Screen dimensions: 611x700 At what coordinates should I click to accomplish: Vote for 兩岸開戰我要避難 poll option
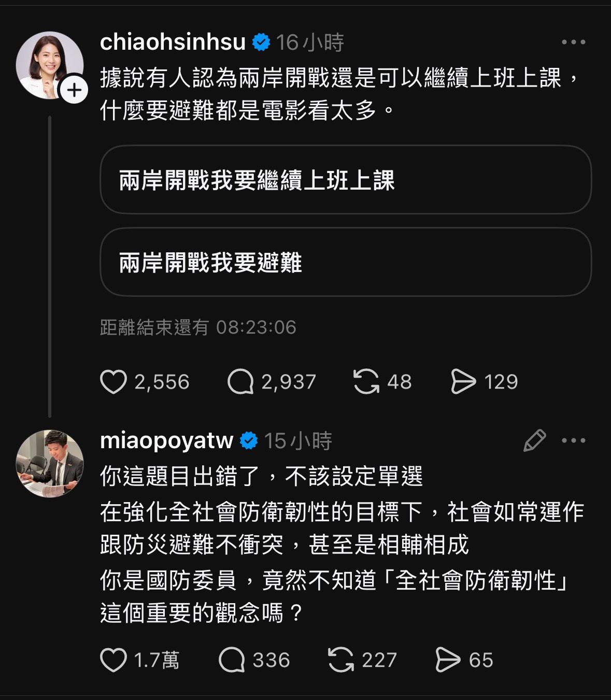tap(345, 262)
